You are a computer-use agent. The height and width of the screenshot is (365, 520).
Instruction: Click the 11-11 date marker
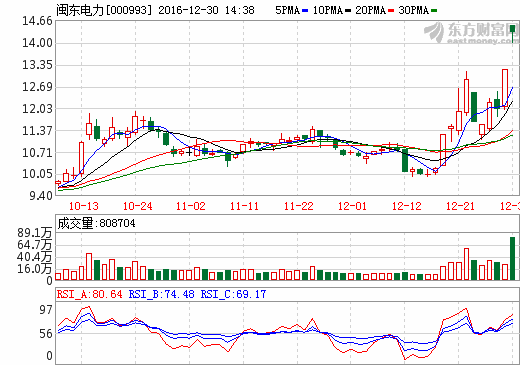tap(244, 206)
